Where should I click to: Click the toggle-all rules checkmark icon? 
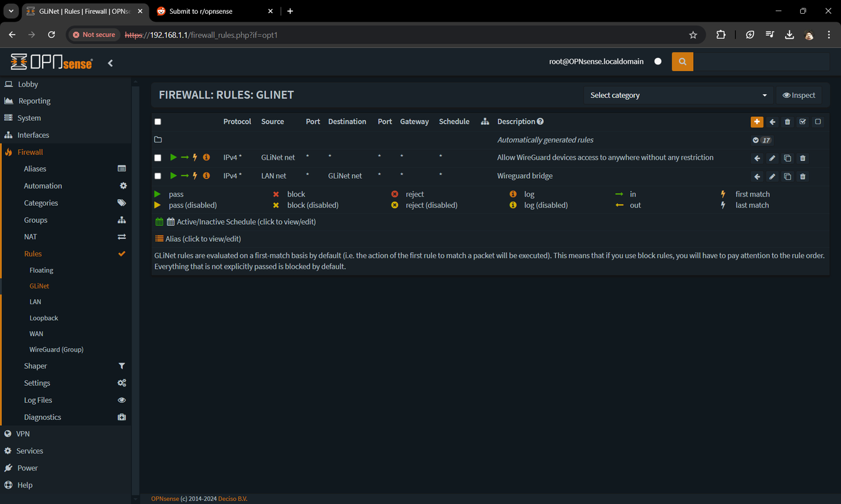(x=804, y=122)
